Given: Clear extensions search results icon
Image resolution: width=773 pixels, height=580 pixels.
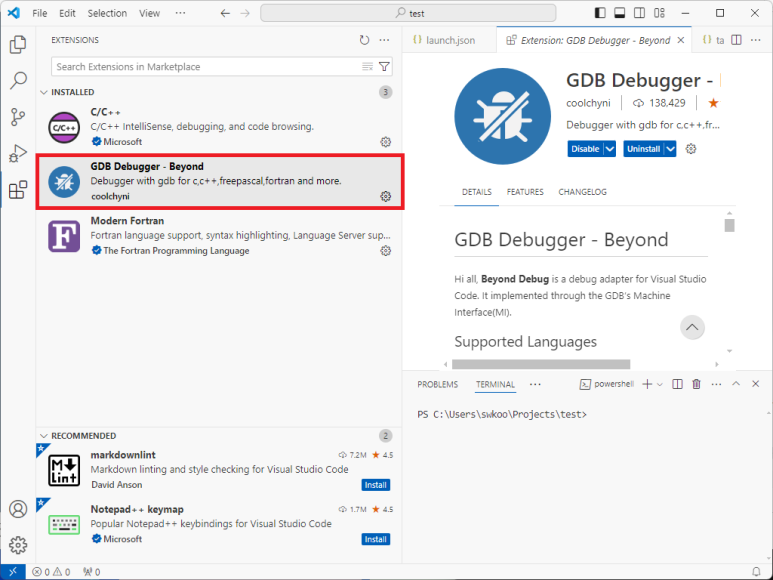Looking at the screenshot, I should [367, 67].
